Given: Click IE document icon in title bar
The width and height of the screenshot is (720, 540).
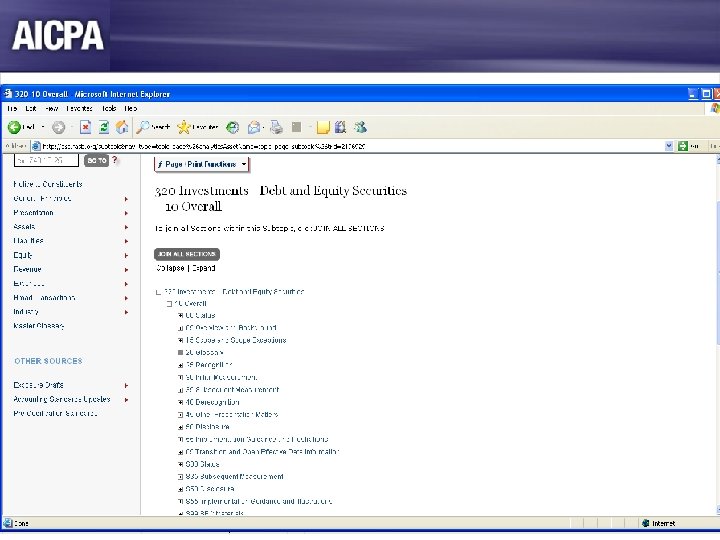Looking at the screenshot, I should pos(8,94).
